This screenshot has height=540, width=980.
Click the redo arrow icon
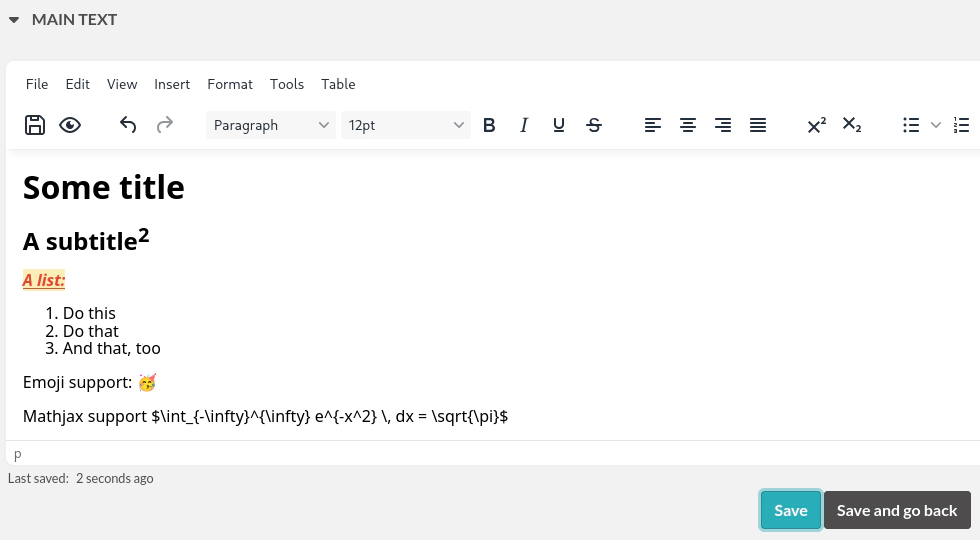165,125
